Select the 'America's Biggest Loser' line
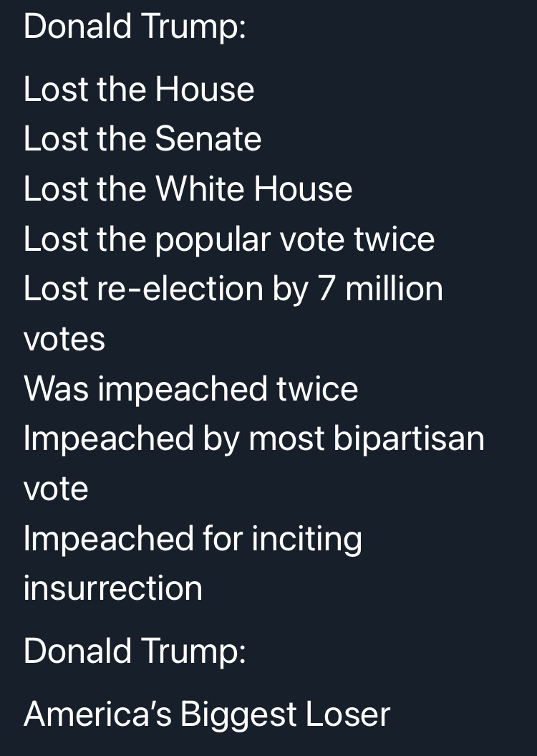Image resolution: width=537 pixels, height=756 pixels. 207,714
